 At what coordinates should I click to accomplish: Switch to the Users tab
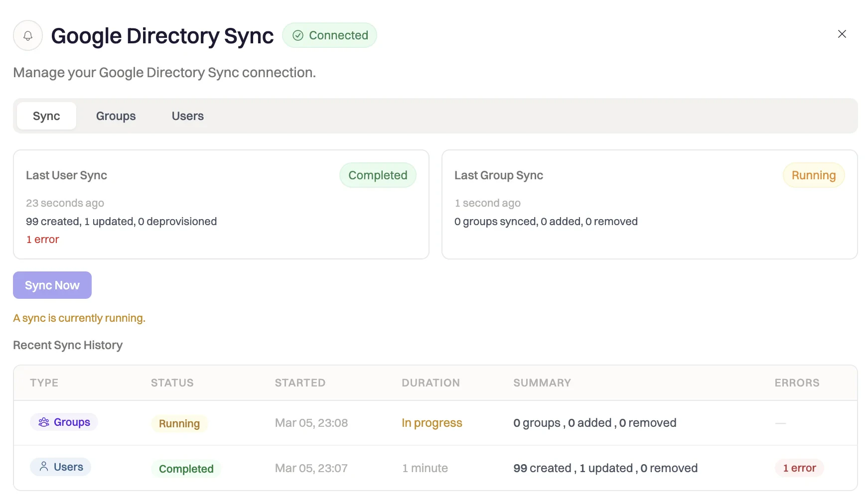tap(187, 116)
